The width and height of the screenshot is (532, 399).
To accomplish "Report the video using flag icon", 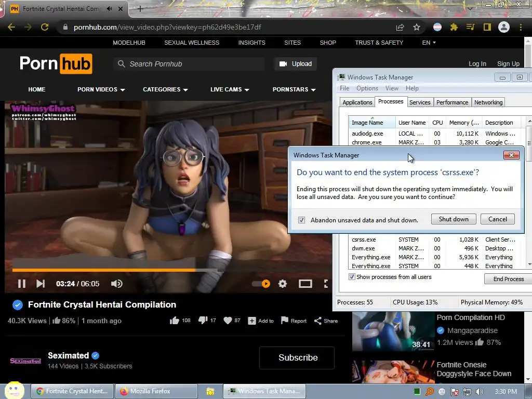I will coord(285,320).
